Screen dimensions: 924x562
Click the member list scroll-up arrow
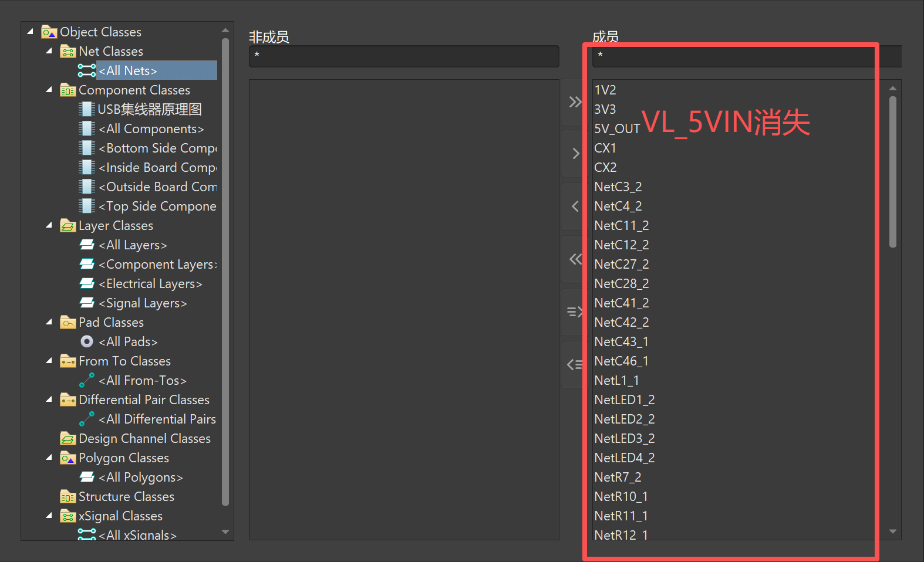[x=893, y=88]
